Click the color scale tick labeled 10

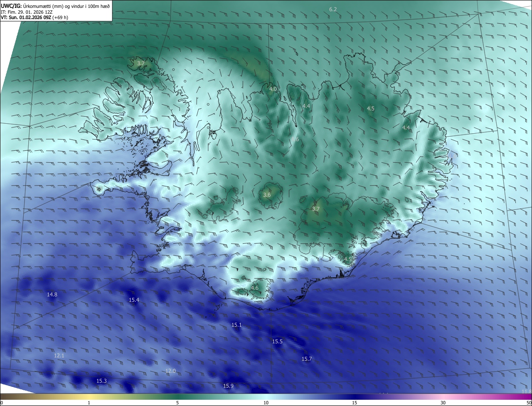pyautogui.click(x=266, y=403)
